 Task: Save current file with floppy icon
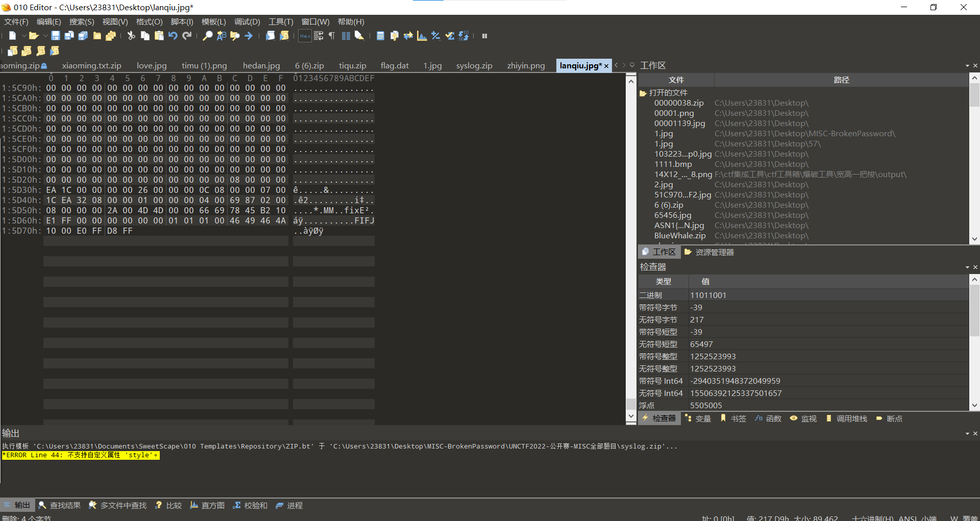(56, 36)
